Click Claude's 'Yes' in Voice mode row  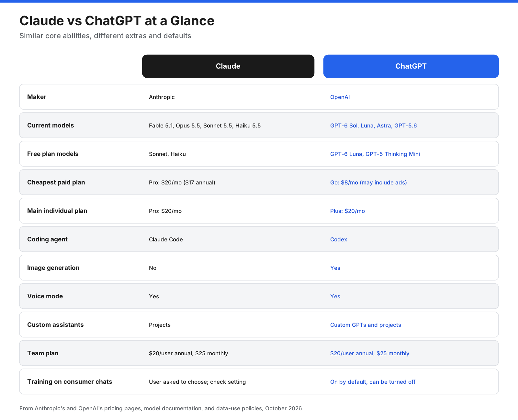click(154, 296)
